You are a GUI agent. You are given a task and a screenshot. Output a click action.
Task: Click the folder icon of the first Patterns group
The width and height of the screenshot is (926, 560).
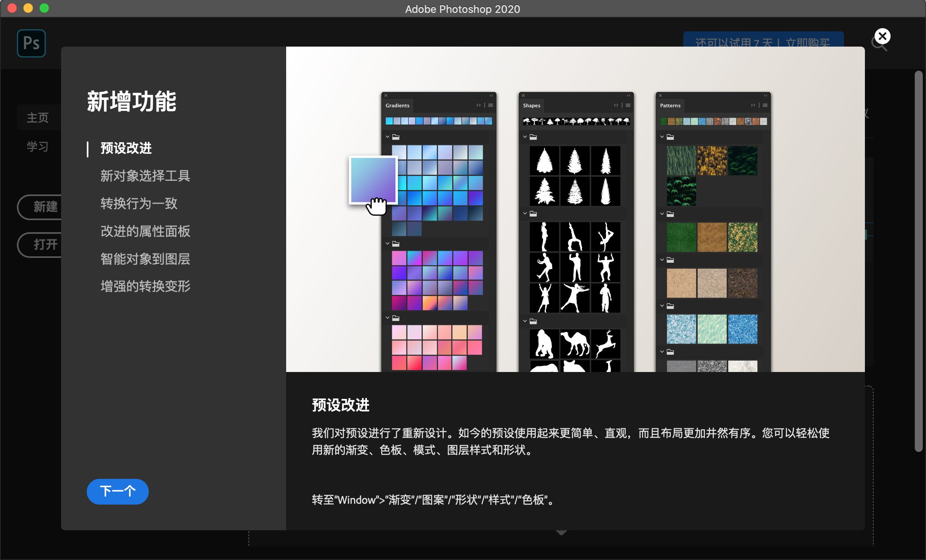click(670, 137)
